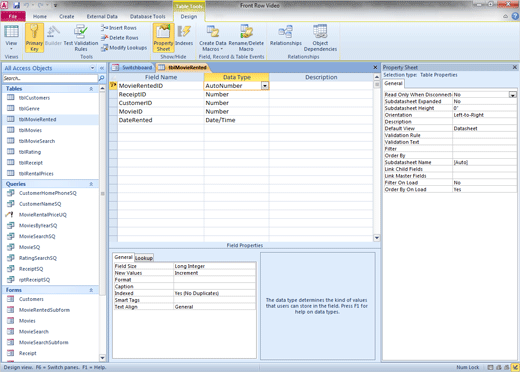Collapse the Forms group
The height and width of the screenshot is (372, 520).
click(x=91, y=290)
